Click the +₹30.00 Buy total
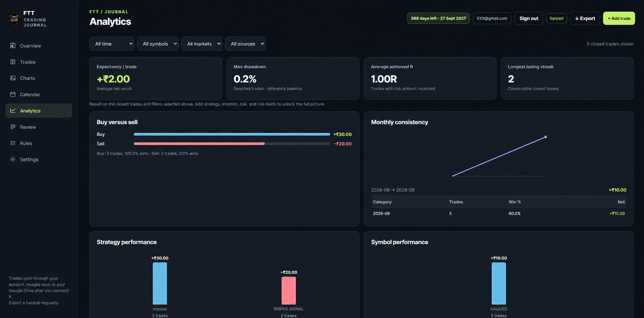 pyautogui.click(x=343, y=134)
